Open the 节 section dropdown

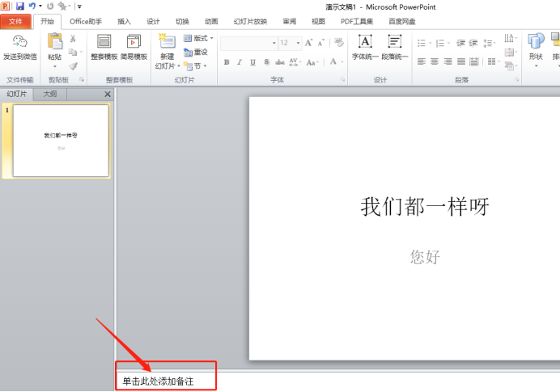[x=195, y=66]
